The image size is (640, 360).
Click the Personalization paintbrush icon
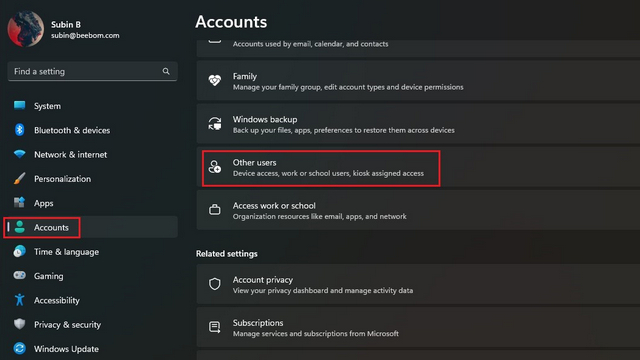point(19,178)
